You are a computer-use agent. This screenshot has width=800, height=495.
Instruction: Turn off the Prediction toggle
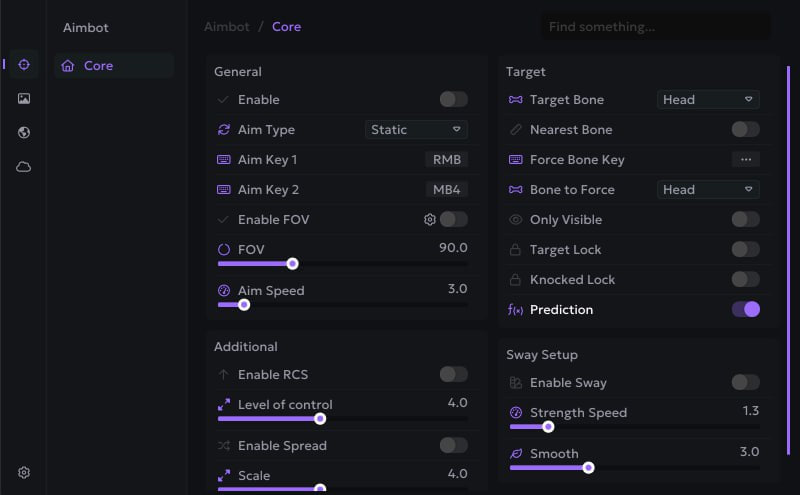click(x=745, y=310)
